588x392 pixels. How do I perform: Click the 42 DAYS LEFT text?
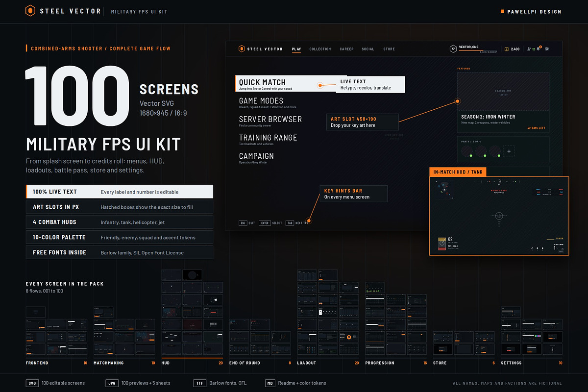[536, 128]
